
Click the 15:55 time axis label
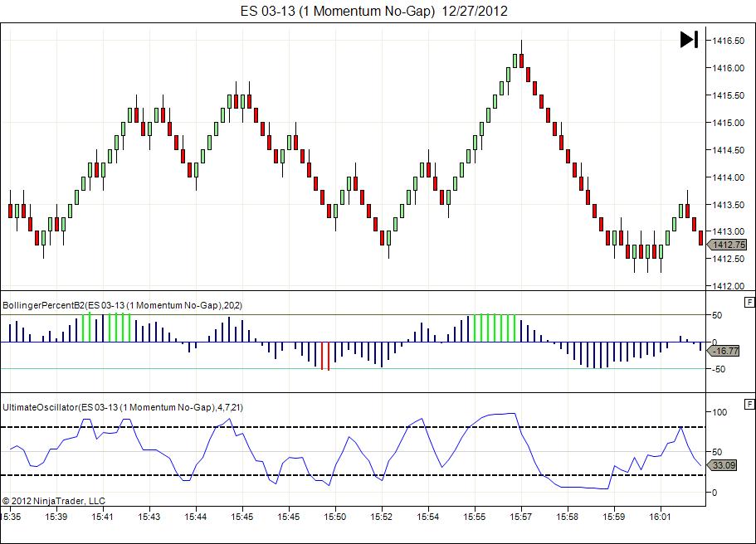475,517
